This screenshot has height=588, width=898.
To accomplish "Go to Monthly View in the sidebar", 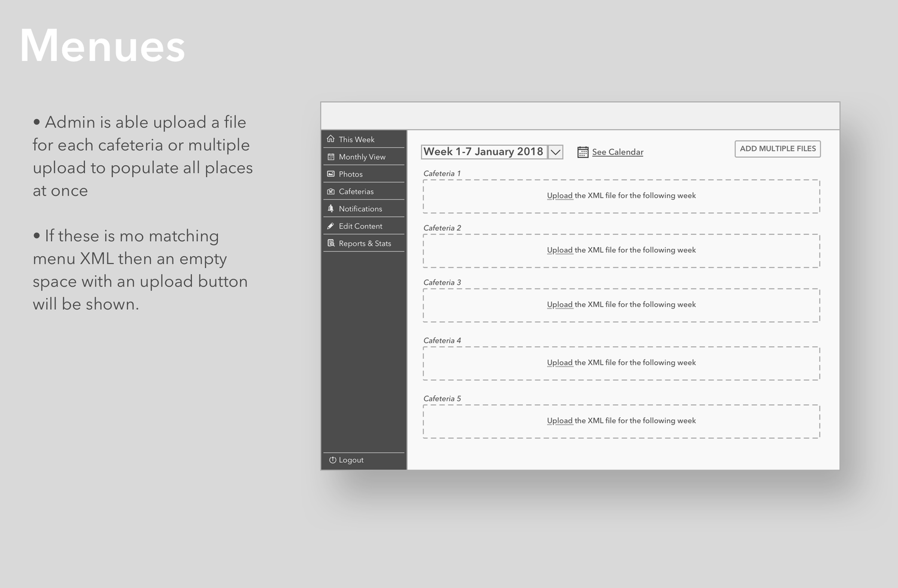I will (364, 157).
